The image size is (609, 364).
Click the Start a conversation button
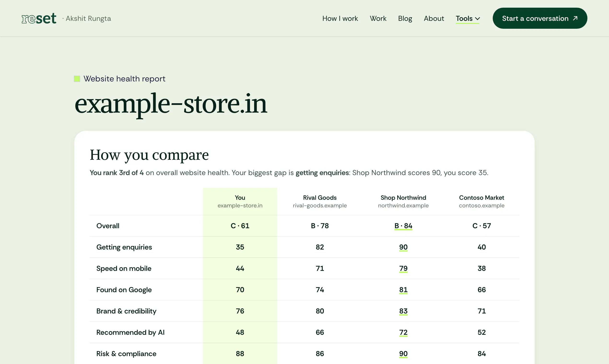pos(540,18)
